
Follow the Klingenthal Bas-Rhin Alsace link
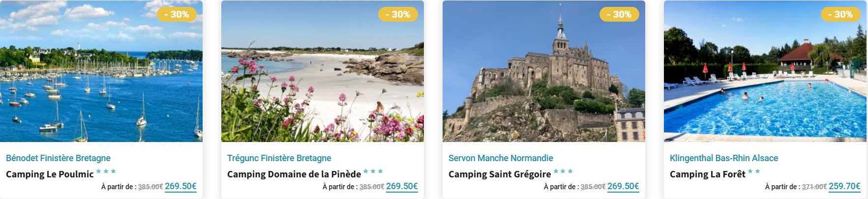coord(723,158)
